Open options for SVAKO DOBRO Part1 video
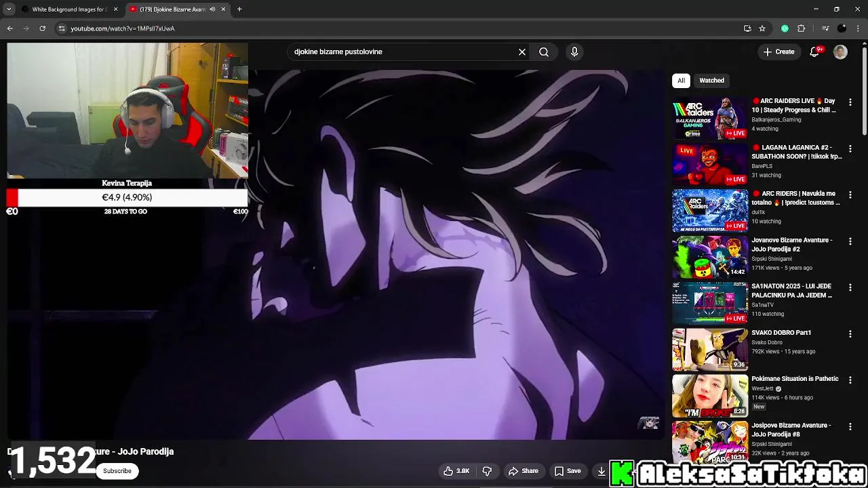 pyautogui.click(x=850, y=333)
